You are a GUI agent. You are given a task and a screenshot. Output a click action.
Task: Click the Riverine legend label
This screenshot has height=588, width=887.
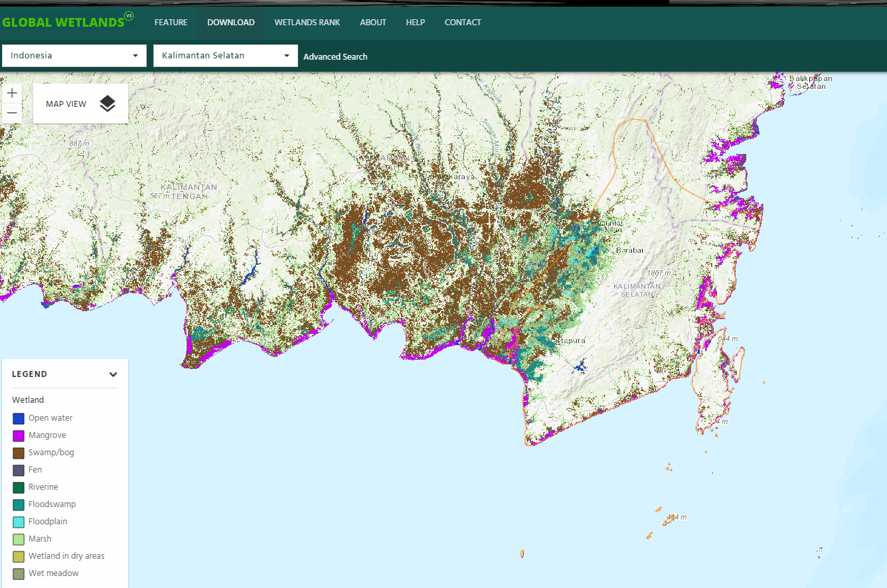click(43, 487)
